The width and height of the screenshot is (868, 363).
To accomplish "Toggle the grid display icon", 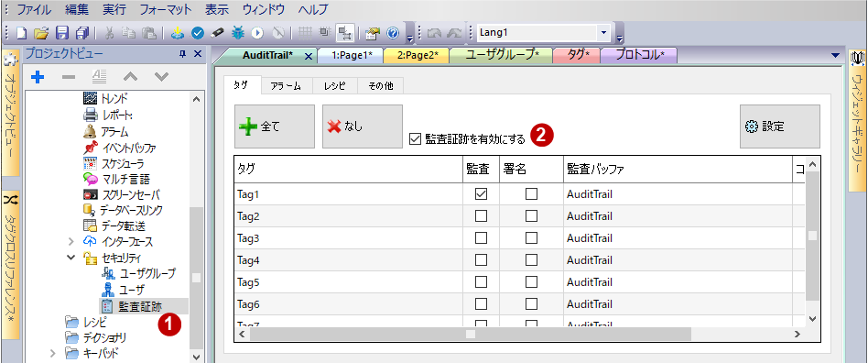I will click(305, 33).
